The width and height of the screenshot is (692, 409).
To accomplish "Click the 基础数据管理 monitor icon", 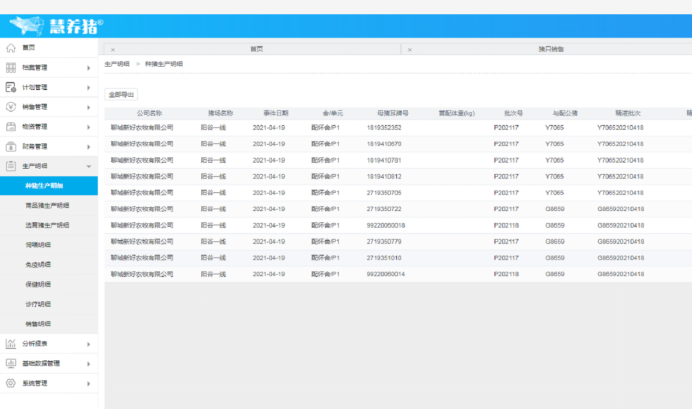I will point(11,363).
